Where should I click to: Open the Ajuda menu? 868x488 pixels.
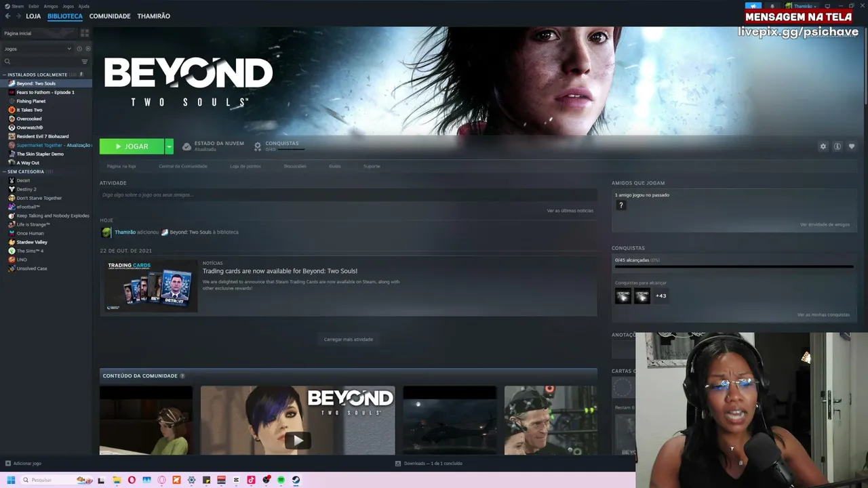84,6
